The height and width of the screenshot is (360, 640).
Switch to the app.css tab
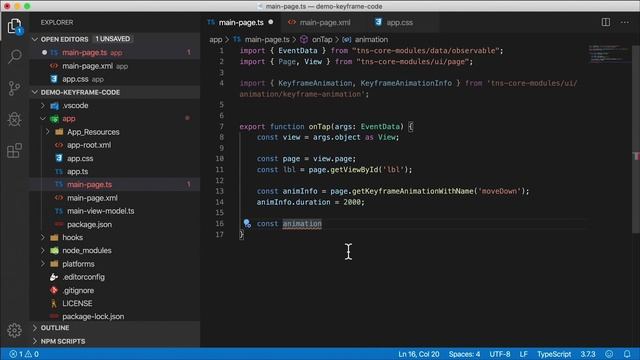click(x=399, y=22)
